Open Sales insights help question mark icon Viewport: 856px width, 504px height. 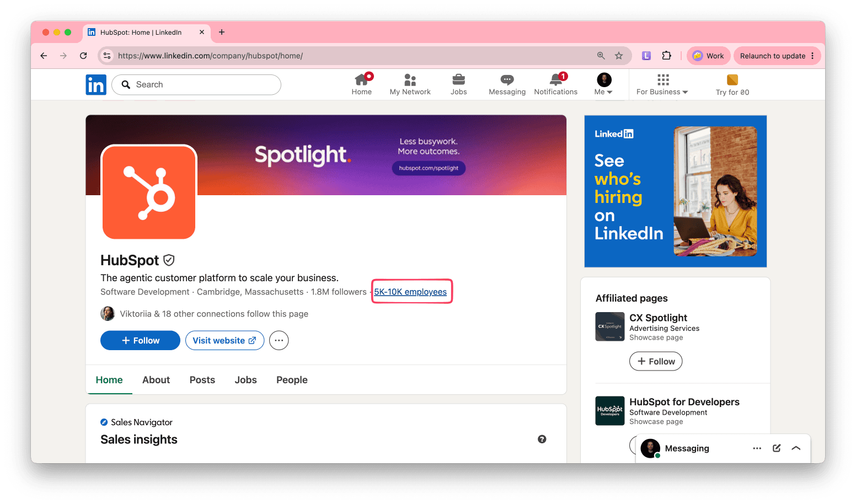(x=542, y=439)
